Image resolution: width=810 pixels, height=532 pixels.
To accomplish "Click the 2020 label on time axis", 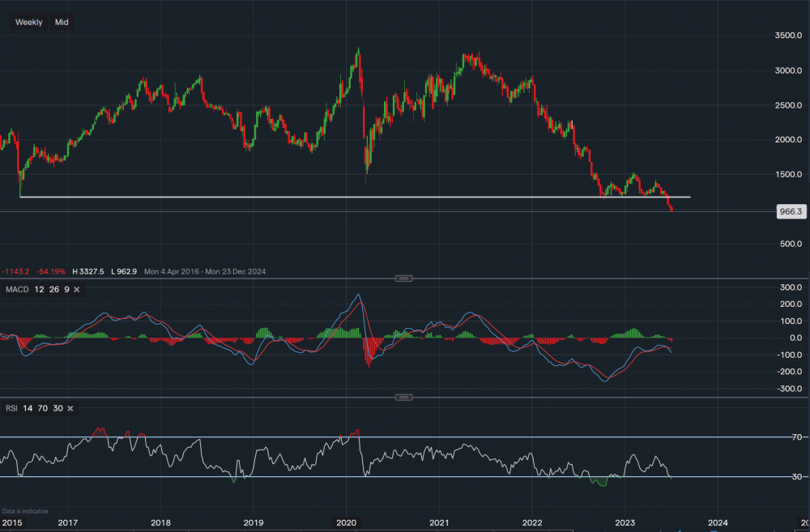I will pyautogui.click(x=347, y=524).
